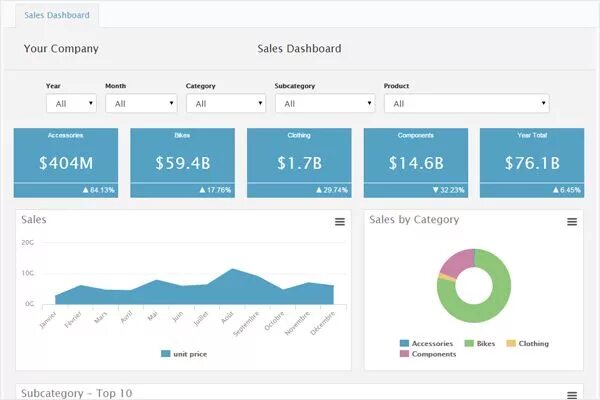
Task: Open the Sales by Category chart menu
Action: 572,222
